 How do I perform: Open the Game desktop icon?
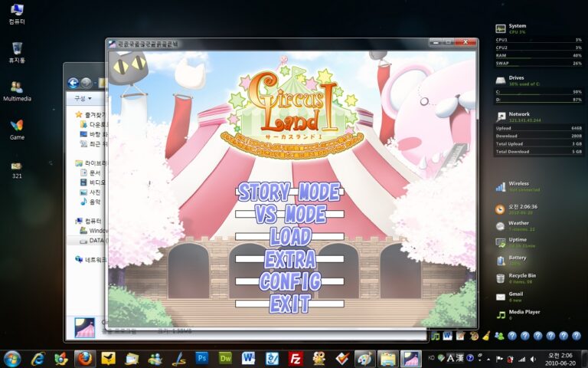[x=17, y=130]
